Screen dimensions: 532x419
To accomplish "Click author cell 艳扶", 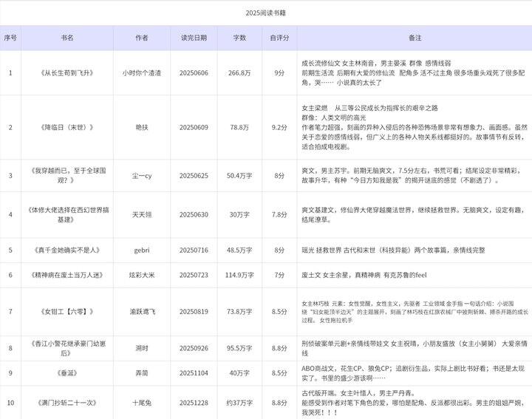I will pyautogui.click(x=141, y=128).
